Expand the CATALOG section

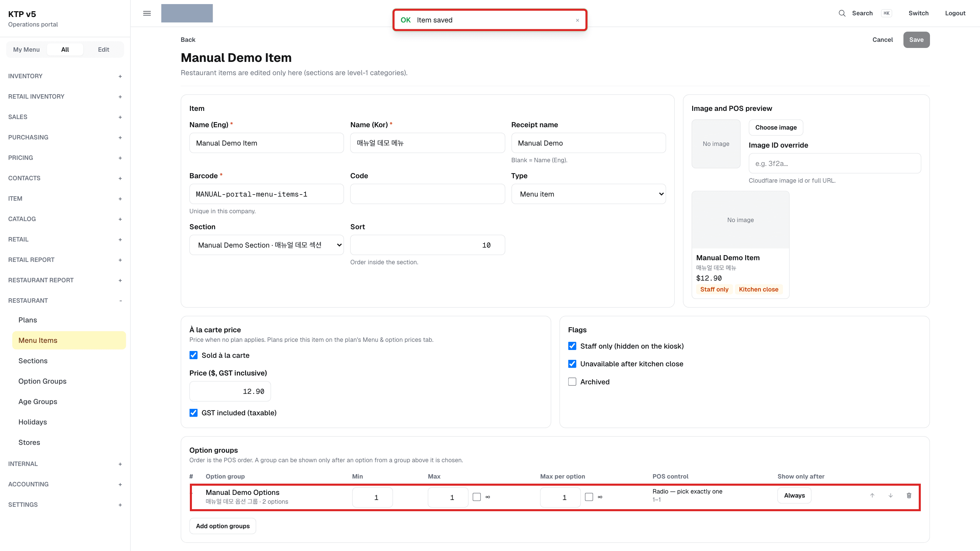[x=65, y=219]
